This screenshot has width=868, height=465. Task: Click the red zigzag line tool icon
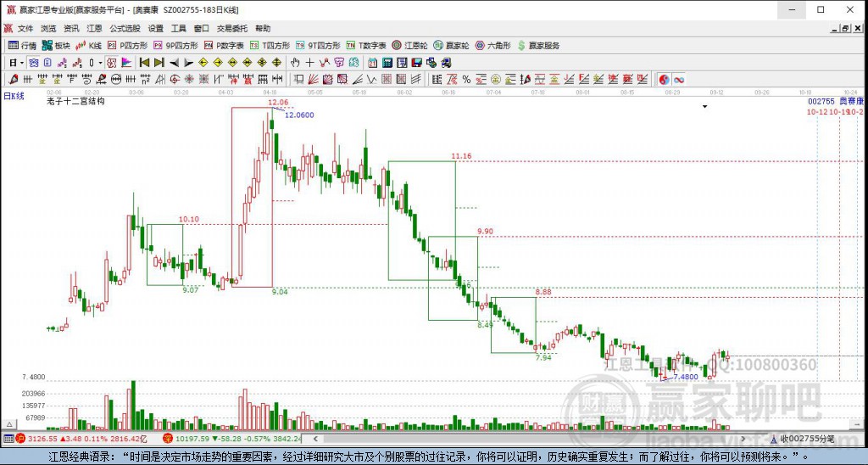tap(325, 62)
